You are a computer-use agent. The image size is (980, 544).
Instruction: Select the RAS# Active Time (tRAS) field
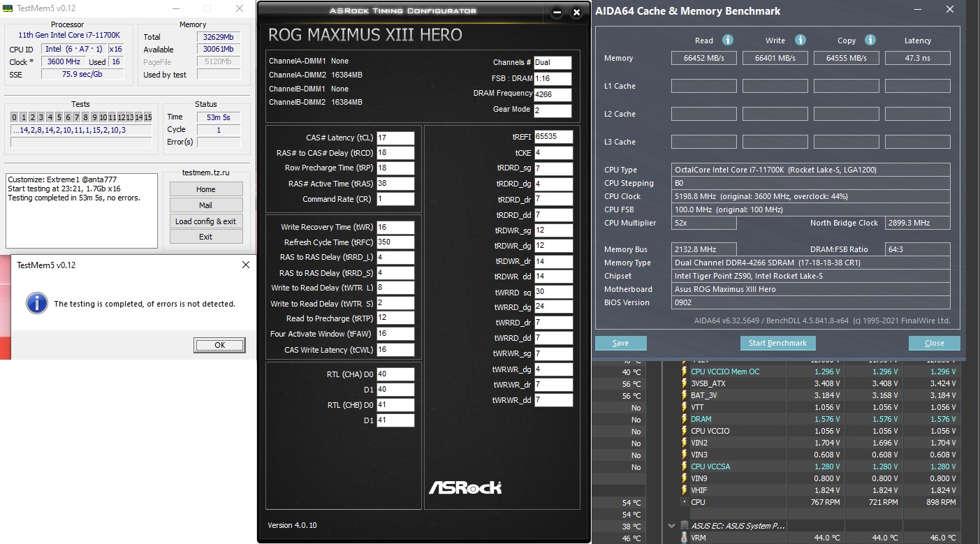pyautogui.click(x=395, y=184)
